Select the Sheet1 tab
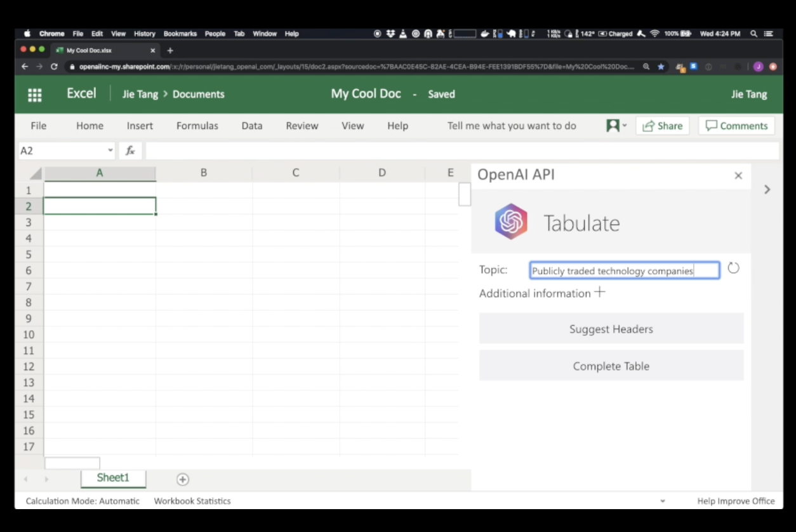The width and height of the screenshot is (796, 532). point(113,478)
